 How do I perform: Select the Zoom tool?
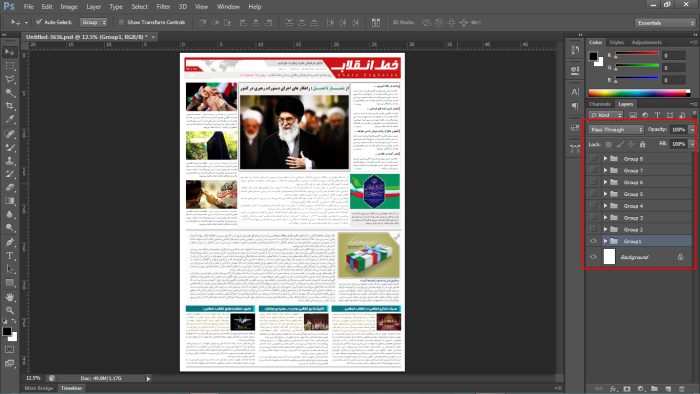(x=9, y=310)
